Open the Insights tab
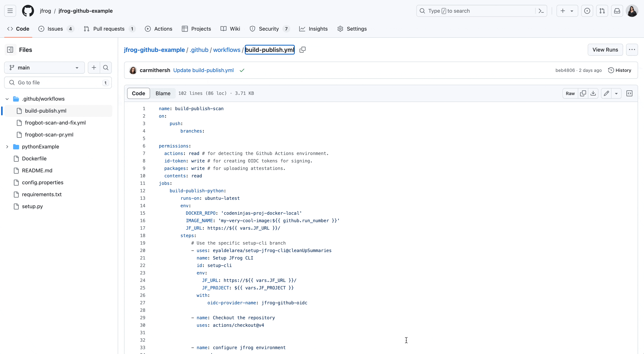 point(314,29)
